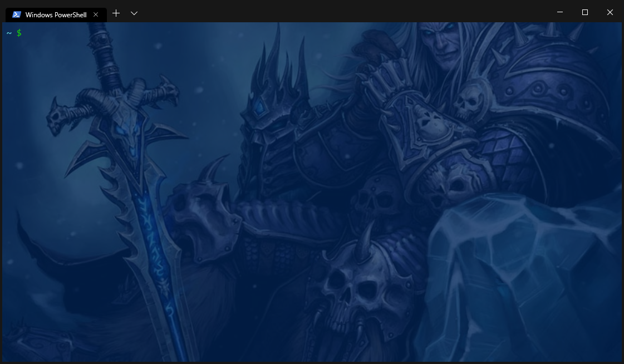The width and height of the screenshot is (624, 364).
Task: Click the green $ prompt symbol
Action: (19, 33)
